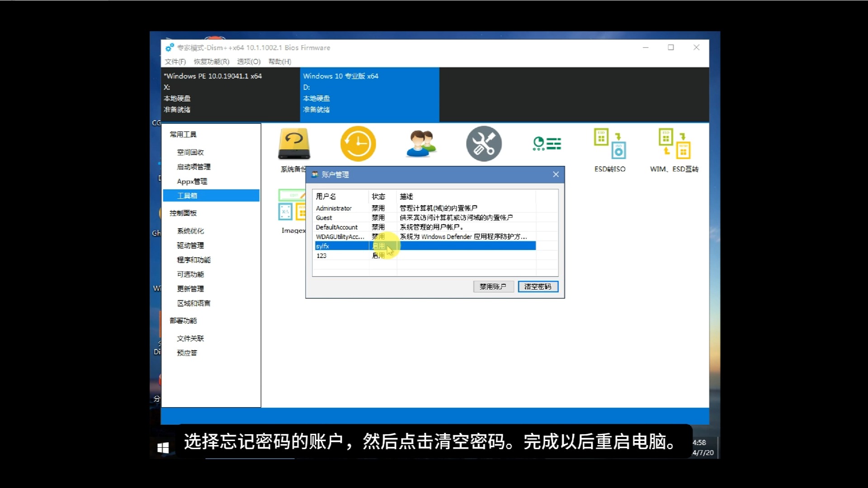The width and height of the screenshot is (868, 488).
Task: Switch to the Windows 10 专业版 x64 image tab
Action: [369, 93]
